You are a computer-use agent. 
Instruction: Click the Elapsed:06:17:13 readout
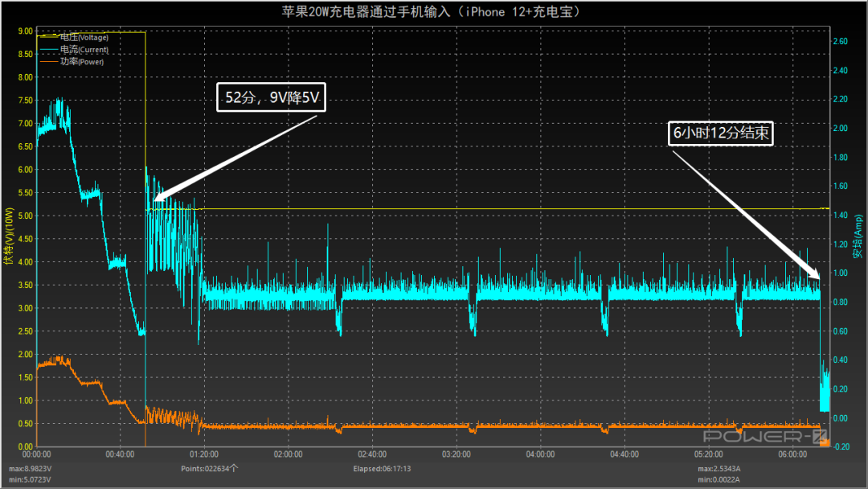pos(382,469)
